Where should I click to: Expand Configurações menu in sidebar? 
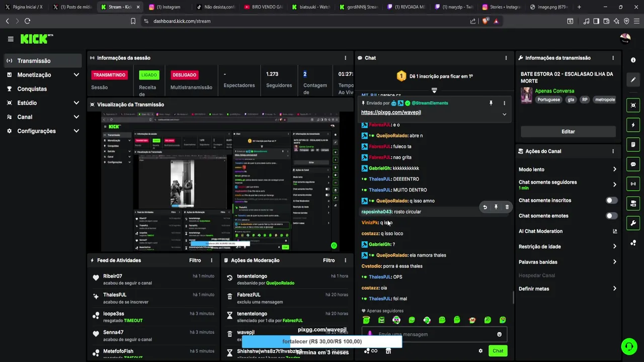76,131
